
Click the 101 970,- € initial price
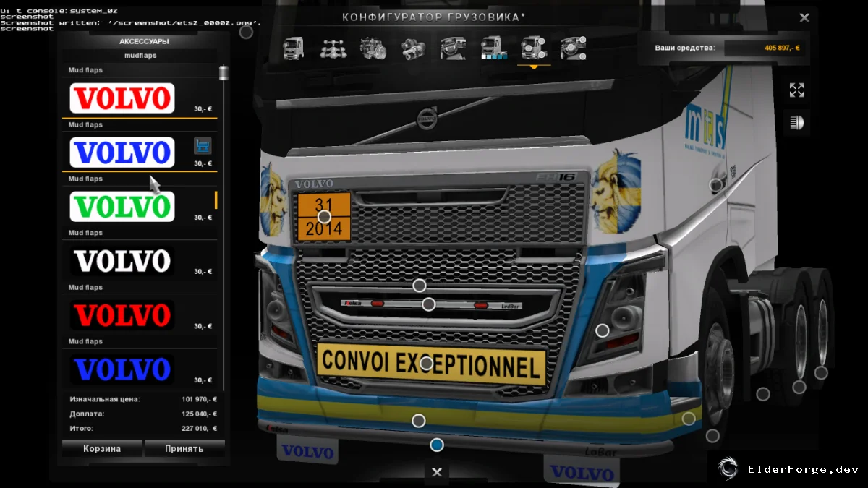tap(200, 398)
